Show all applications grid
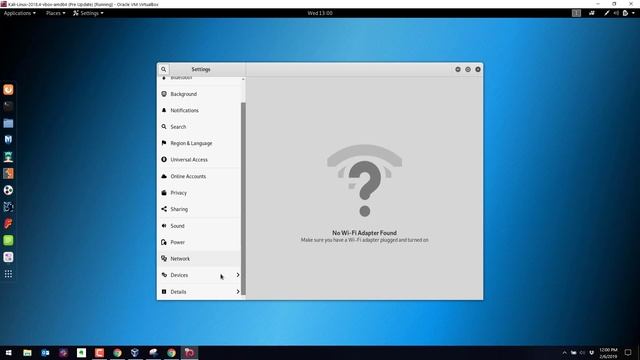Screen dimensions: 640x360 coord(8,274)
